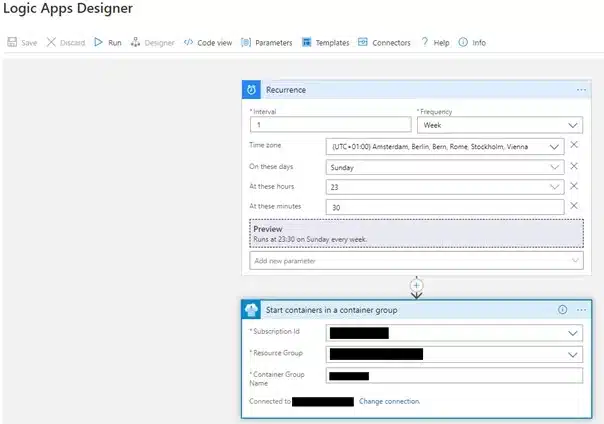Click the Code view brackets icon
604x424 pixels.
tap(188, 42)
